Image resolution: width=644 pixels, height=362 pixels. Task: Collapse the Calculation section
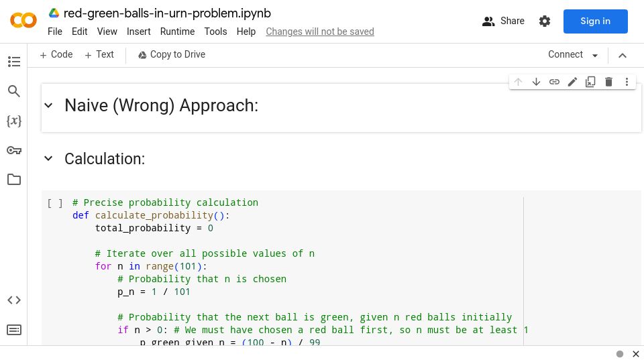click(48, 158)
